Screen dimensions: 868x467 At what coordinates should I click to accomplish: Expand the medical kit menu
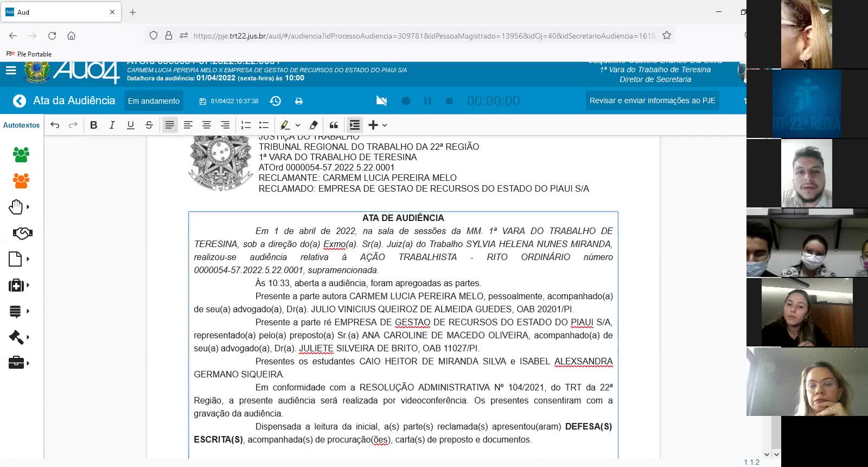pyautogui.click(x=19, y=285)
